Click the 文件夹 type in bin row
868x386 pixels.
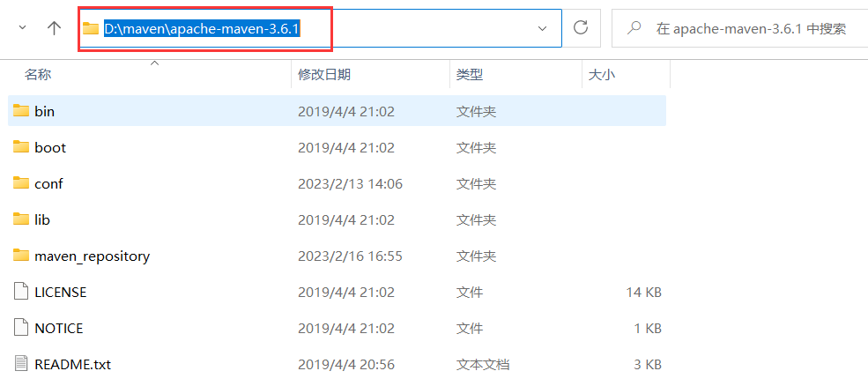tap(476, 111)
